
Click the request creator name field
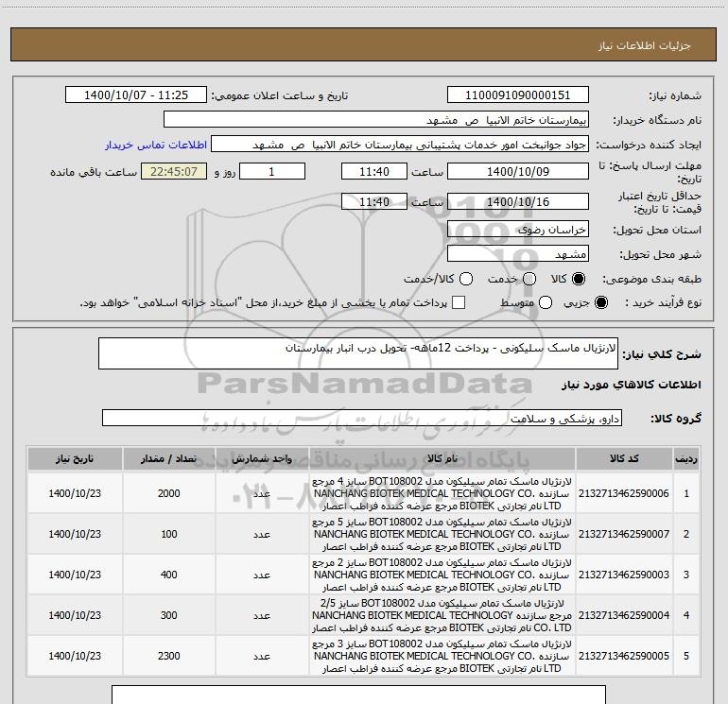click(x=400, y=144)
